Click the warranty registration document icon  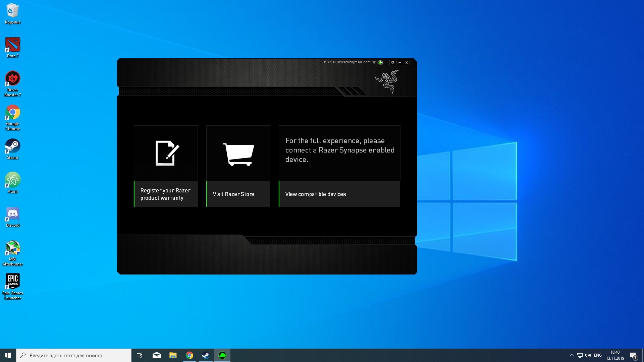(167, 153)
